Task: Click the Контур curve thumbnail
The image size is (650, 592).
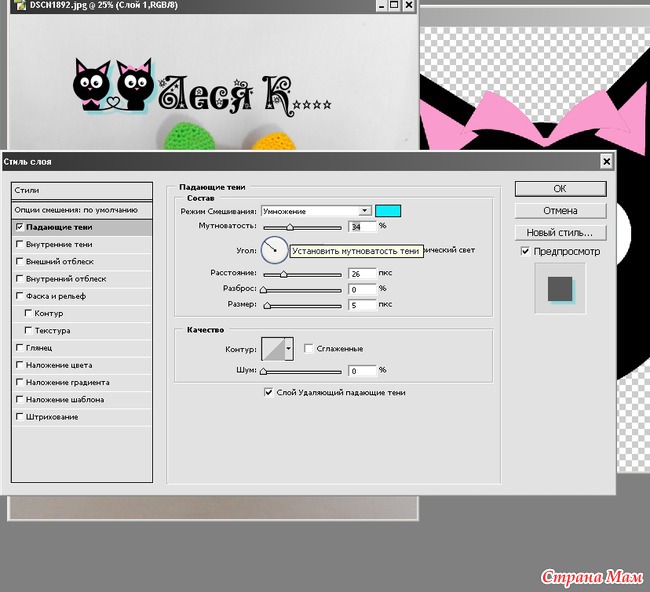Action: (x=272, y=349)
